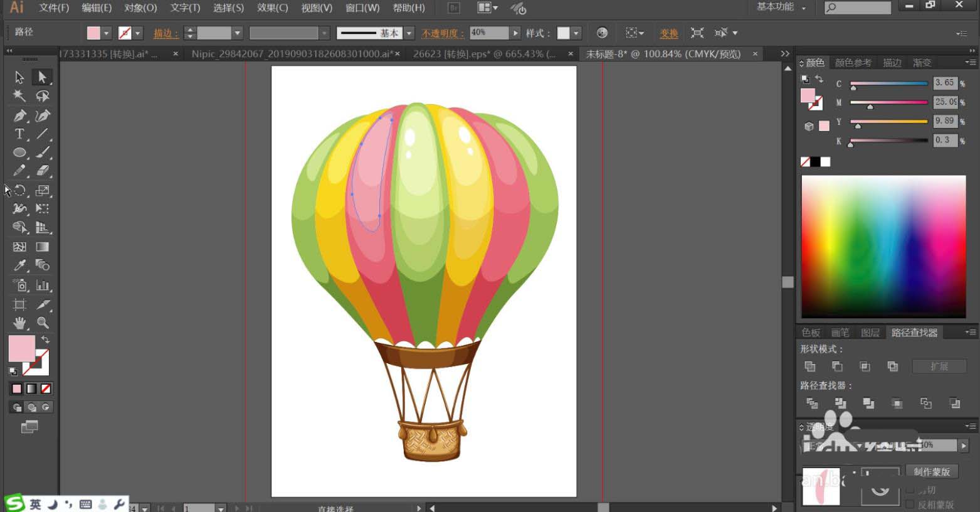Pick the Eyedropper tool
The height and width of the screenshot is (512, 980).
tap(19, 265)
